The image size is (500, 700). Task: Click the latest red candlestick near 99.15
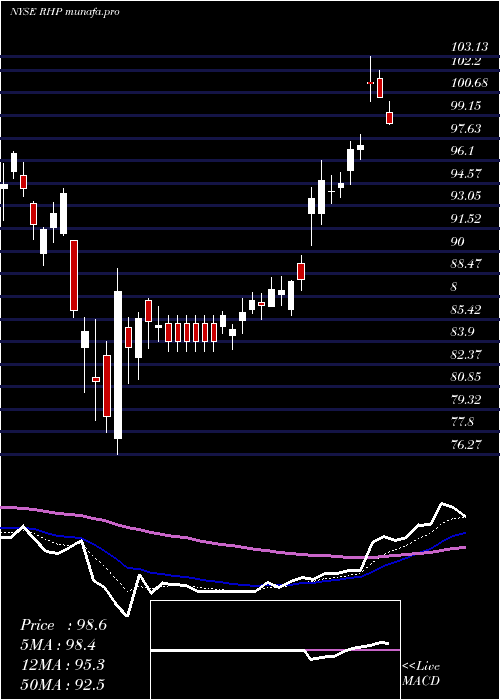(389, 118)
